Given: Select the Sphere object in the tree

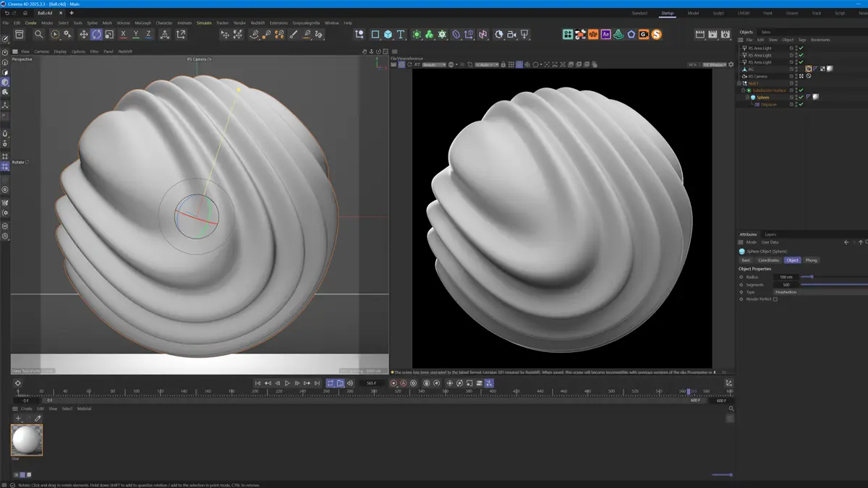Looking at the screenshot, I should pos(763,97).
